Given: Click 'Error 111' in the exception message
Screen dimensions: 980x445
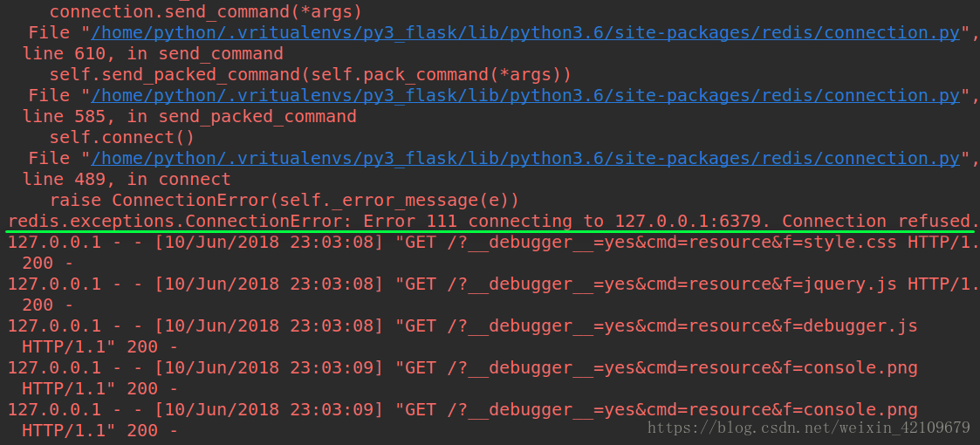Looking at the screenshot, I should click(410, 222).
